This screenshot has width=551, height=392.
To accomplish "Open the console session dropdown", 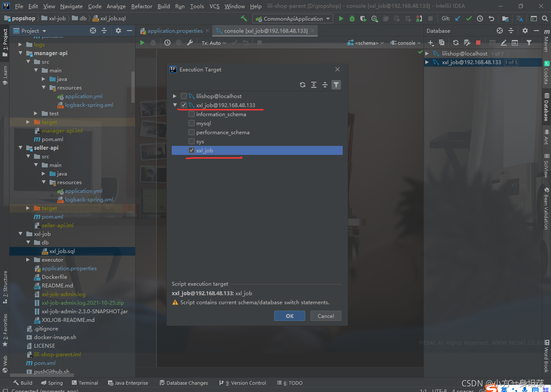I will pyautogui.click(x=406, y=43).
